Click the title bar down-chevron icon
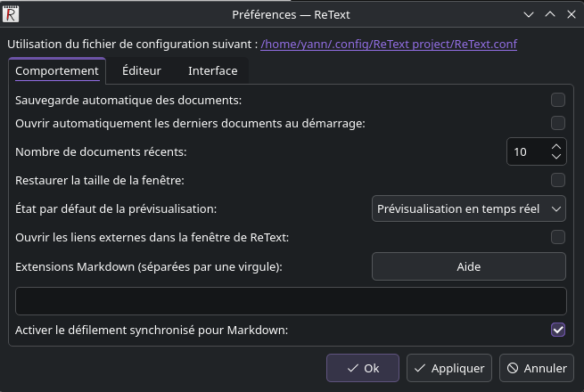 530,14
